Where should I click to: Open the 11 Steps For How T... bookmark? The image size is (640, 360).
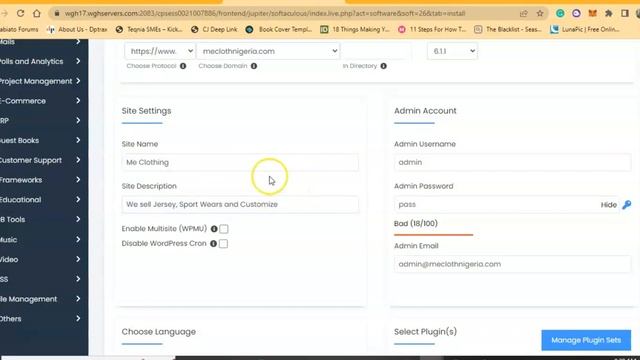(x=432, y=29)
